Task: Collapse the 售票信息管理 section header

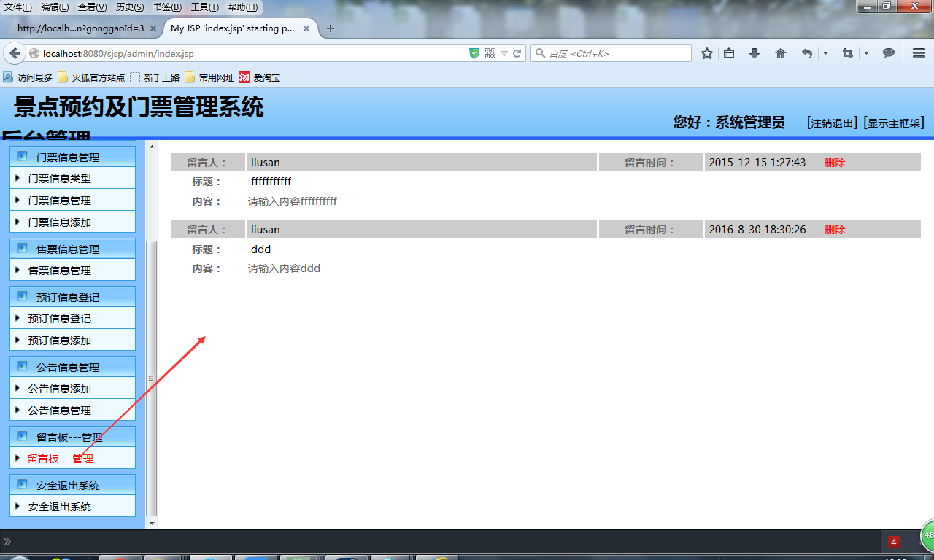Action: (x=73, y=249)
